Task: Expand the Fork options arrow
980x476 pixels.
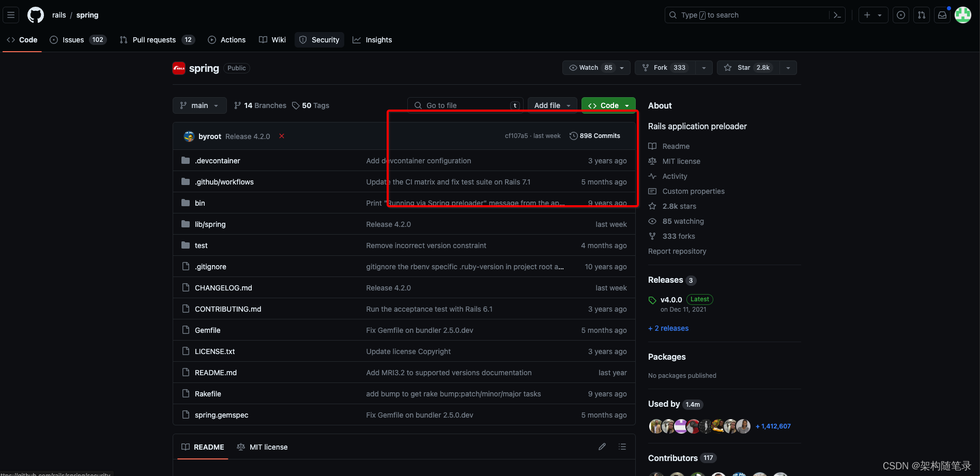Action: point(703,68)
